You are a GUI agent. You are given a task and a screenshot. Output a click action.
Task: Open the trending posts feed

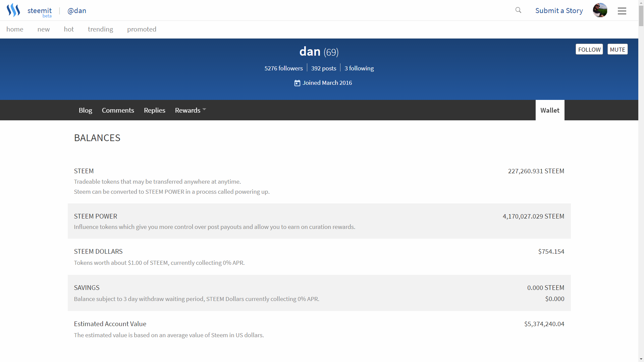[x=100, y=29]
